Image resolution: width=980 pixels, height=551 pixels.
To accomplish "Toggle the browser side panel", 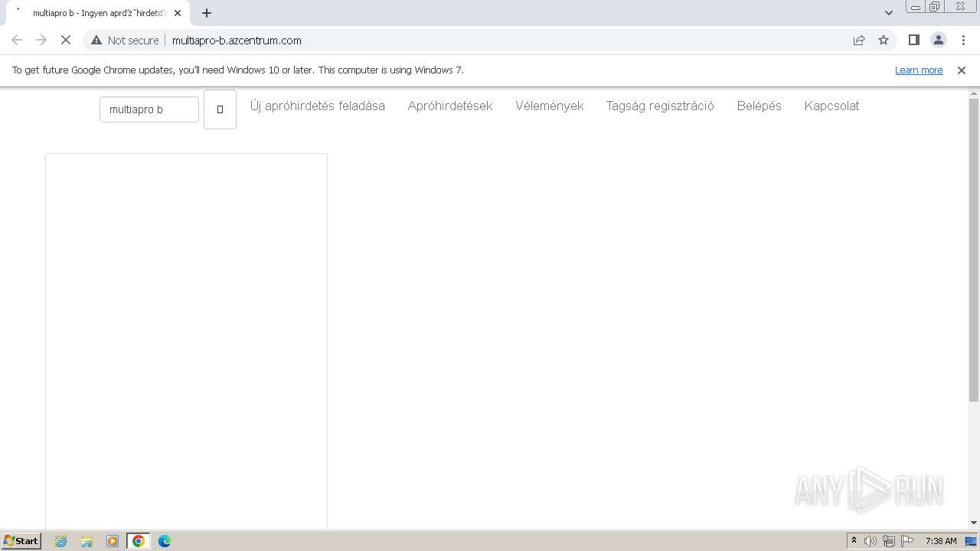I will [914, 40].
